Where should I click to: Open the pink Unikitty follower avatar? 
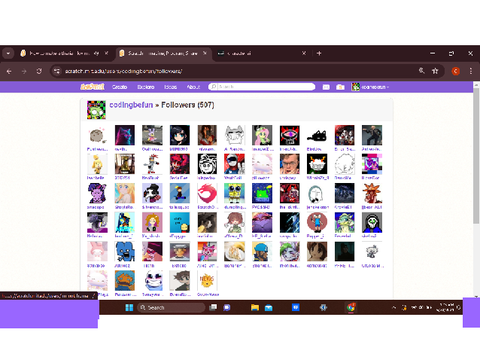207,252
